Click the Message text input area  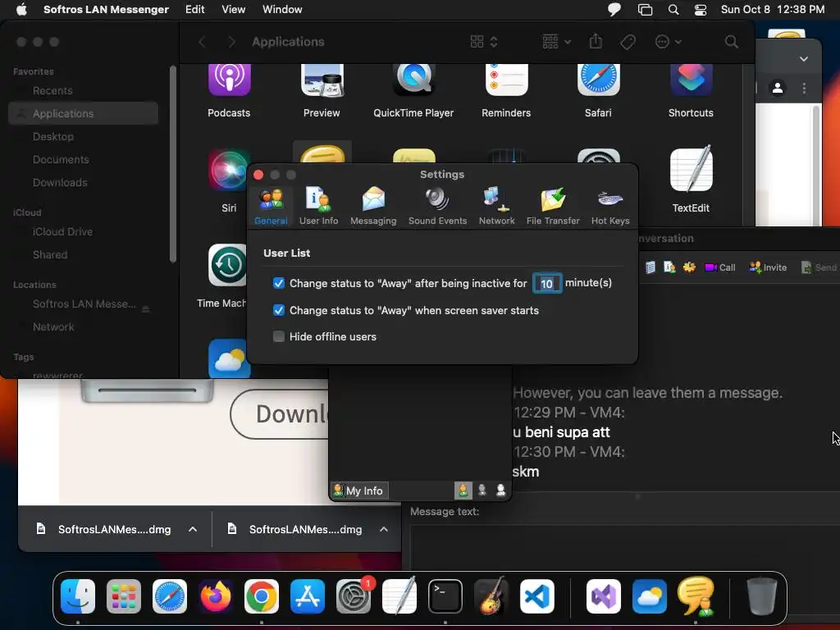[x=624, y=547]
